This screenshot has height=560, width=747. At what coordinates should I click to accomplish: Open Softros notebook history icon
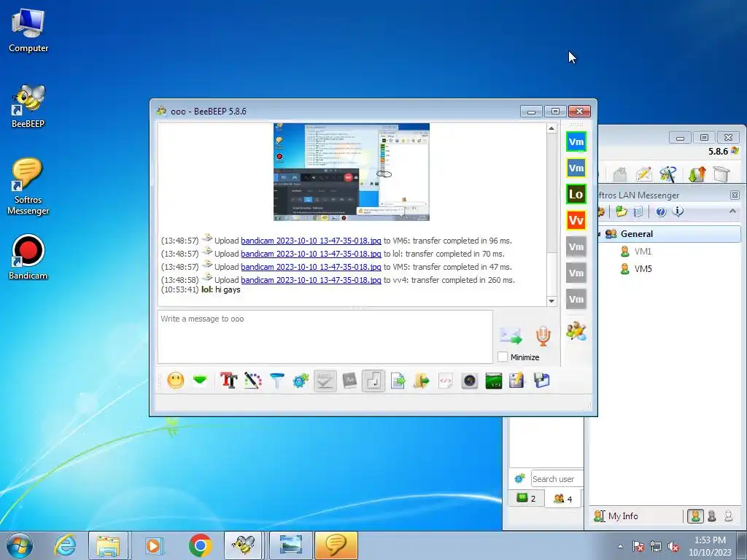click(638, 211)
